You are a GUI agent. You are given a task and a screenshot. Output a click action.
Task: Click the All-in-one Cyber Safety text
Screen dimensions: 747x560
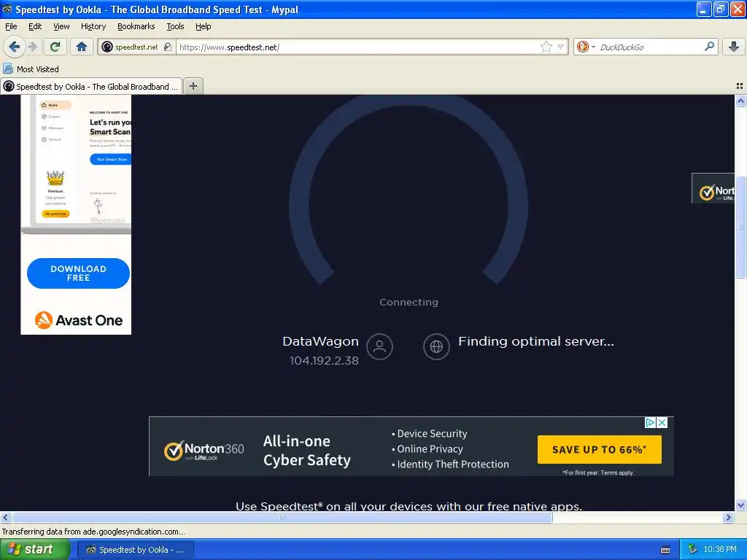[x=307, y=451]
